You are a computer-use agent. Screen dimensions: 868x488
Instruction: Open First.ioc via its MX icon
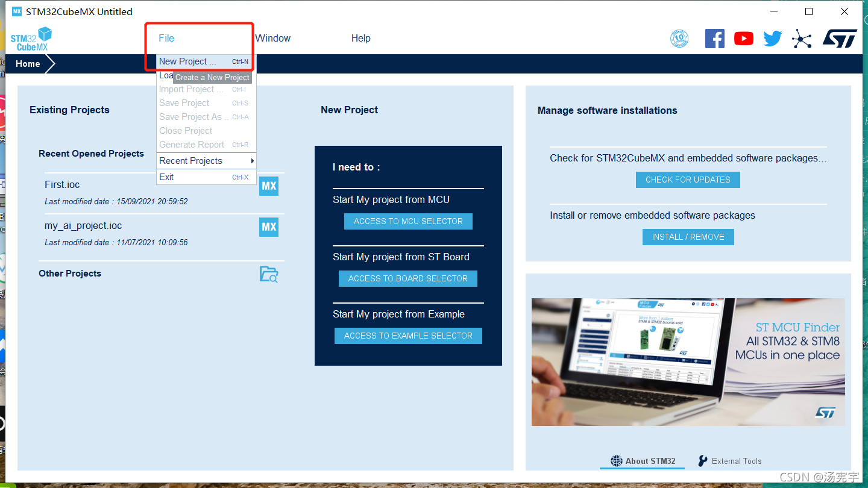269,186
